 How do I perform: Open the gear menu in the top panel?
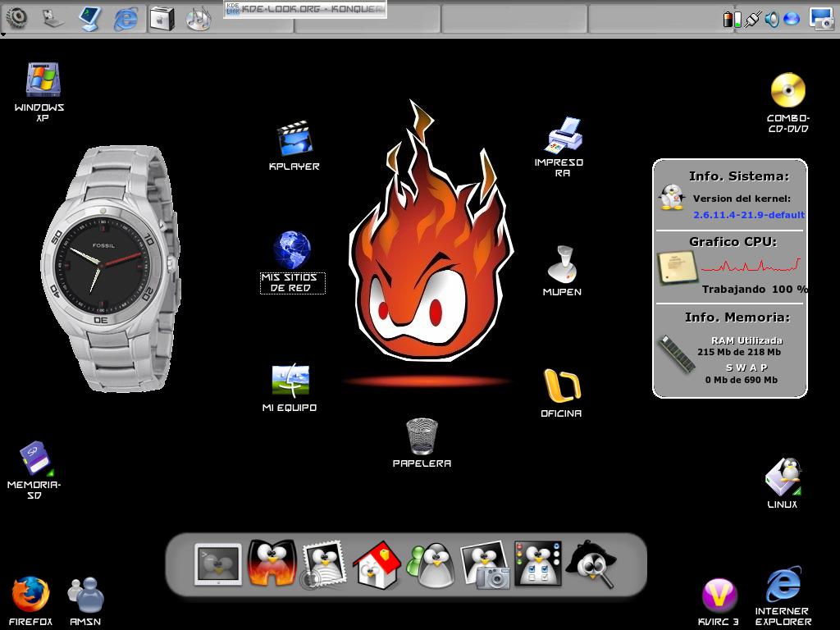pyautogui.click(x=17, y=17)
